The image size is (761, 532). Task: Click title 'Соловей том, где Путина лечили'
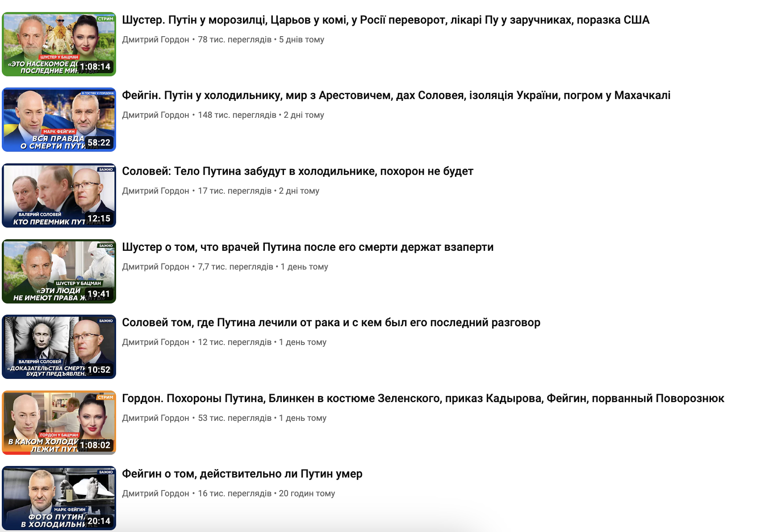331,323
